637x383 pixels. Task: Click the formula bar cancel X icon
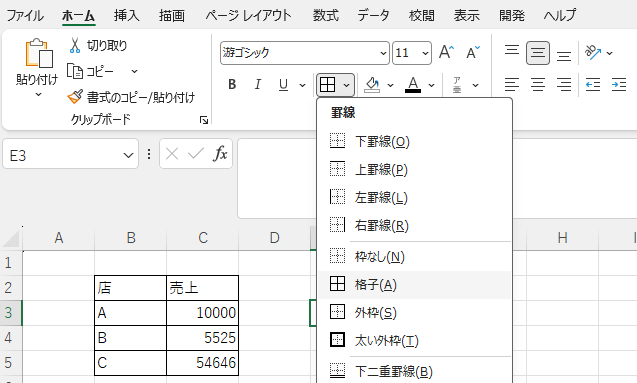pyautogui.click(x=172, y=154)
